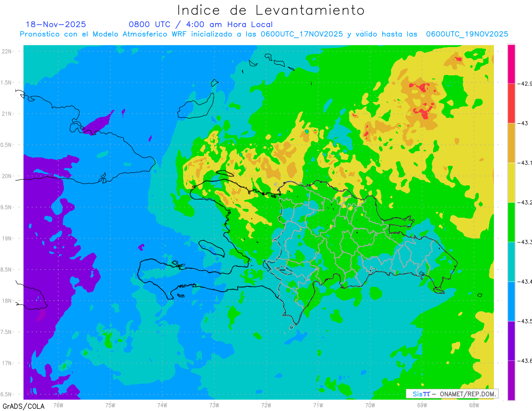Screen dimensions: 532x411
Task: Select the '21N' latitude label
Action: click(x=7, y=114)
